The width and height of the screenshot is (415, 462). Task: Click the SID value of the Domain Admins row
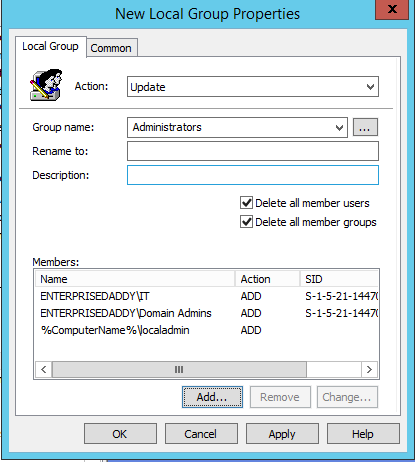[341, 313]
